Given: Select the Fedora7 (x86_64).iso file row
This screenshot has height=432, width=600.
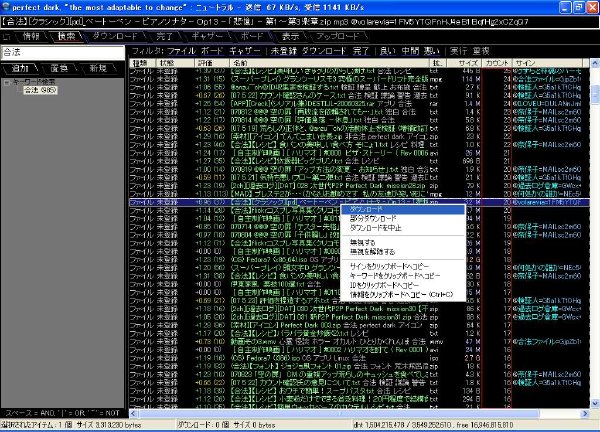Looking at the screenshot, I should point(359,259).
